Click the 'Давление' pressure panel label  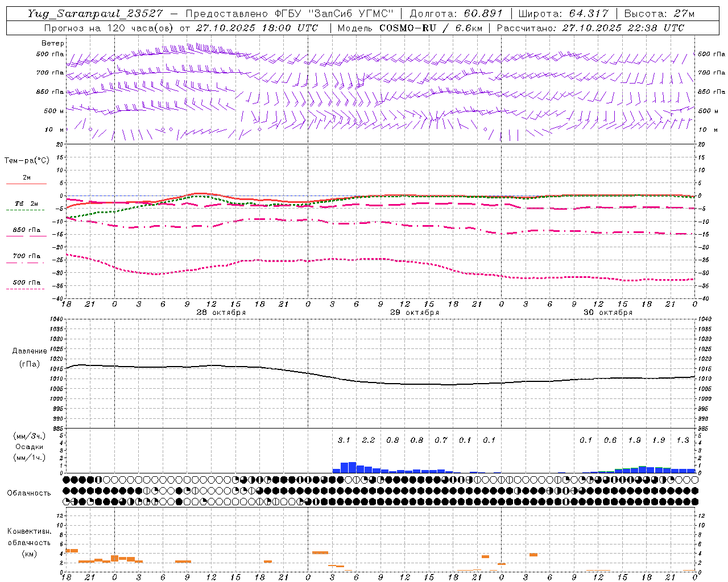coord(30,351)
